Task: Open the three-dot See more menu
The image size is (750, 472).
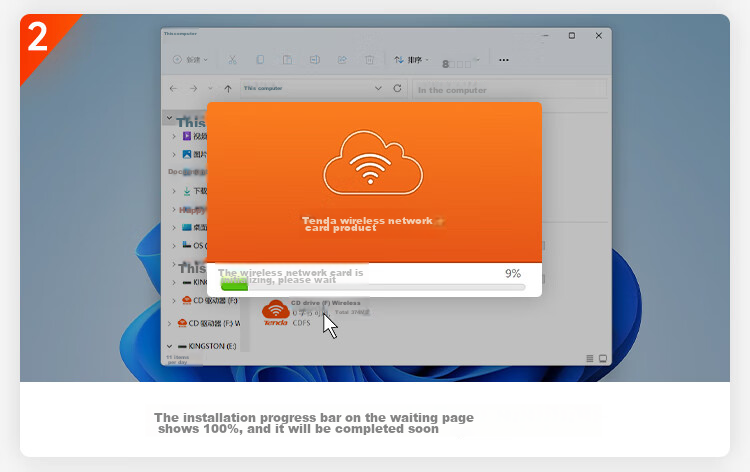Action: [504, 60]
